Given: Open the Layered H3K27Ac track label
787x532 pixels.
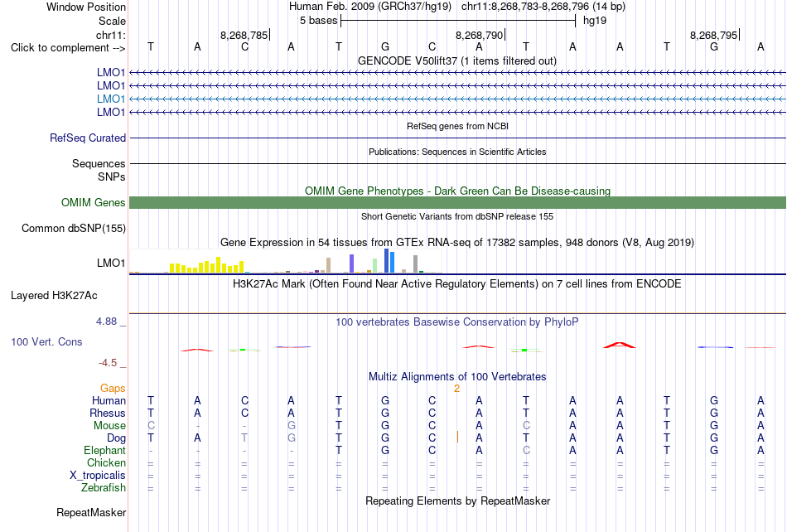Looking at the screenshot, I should click(x=54, y=296).
